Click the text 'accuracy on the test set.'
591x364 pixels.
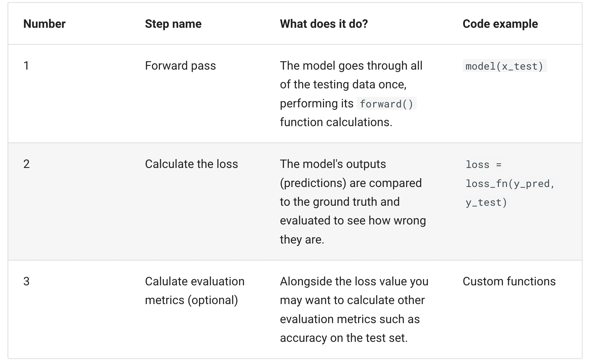pos(344,338)
